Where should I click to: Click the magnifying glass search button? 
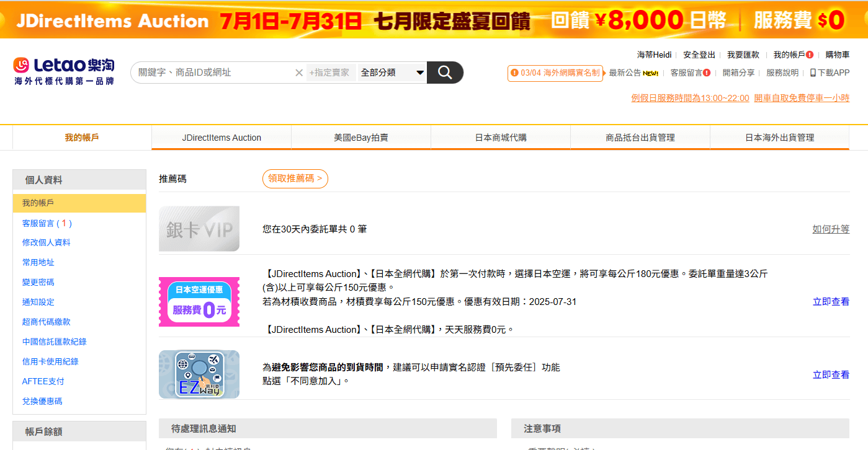coord(445,73)
